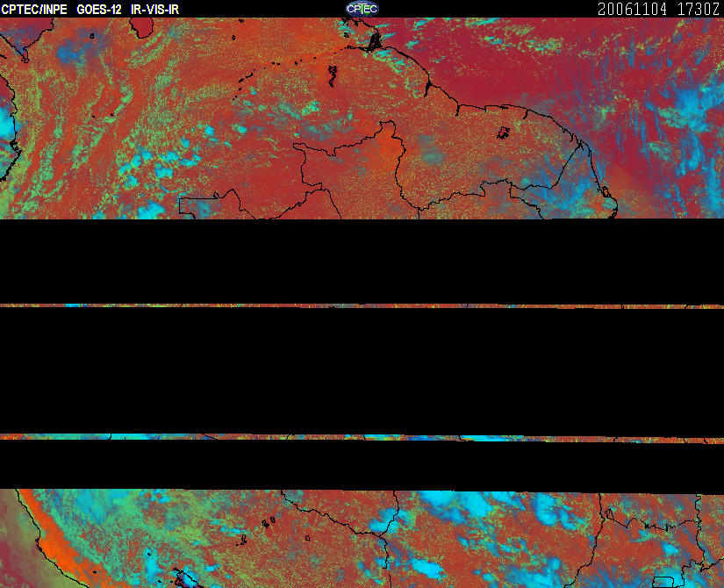Click the CPTEC logo at top center
The image size is (724, 588).
[x=362, y=9]
